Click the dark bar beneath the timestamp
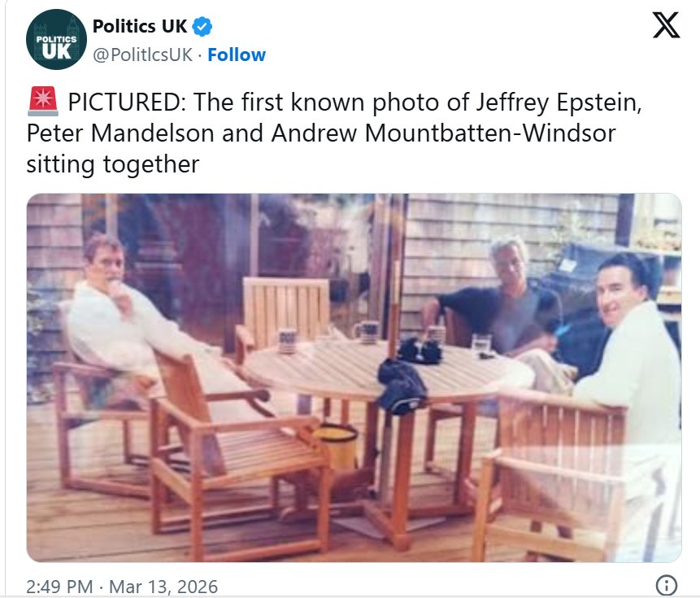Screen dimensions: 700x598 click(350, 595)
